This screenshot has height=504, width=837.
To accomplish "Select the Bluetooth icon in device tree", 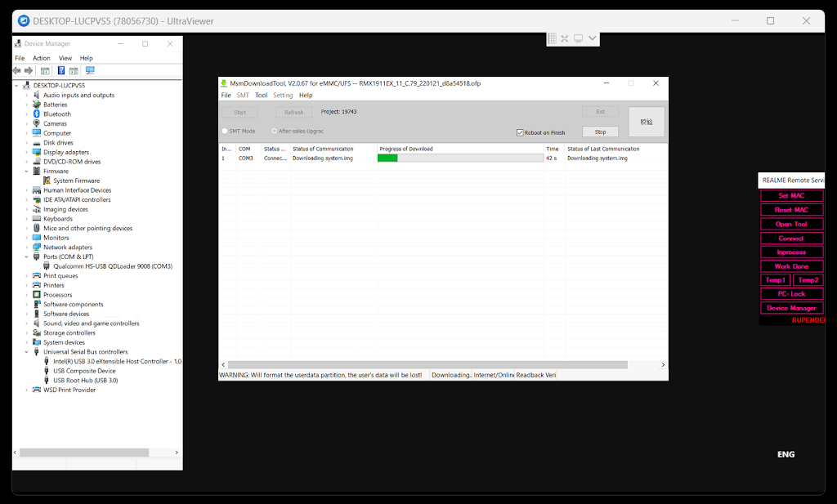I will pyautogui.click(x=36, y=114).
